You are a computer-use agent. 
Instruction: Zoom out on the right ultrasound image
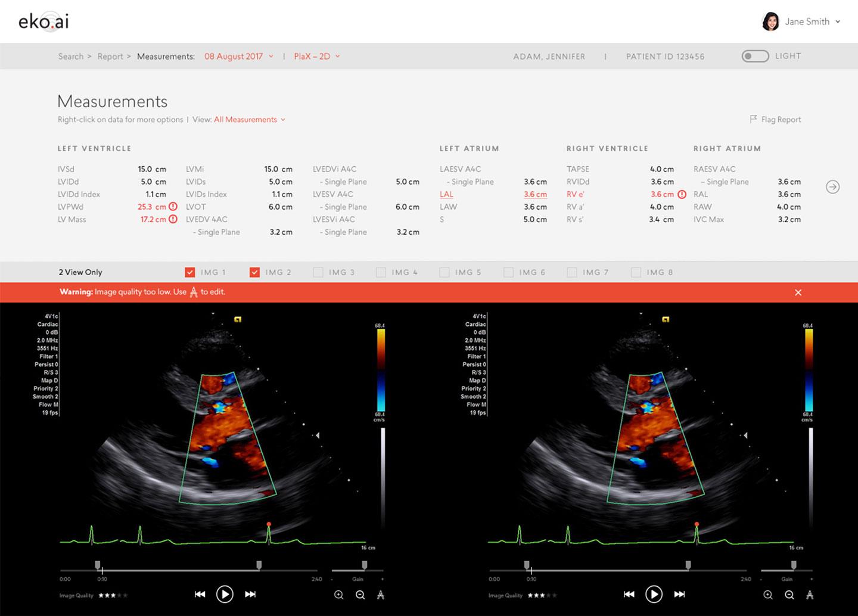click(789, 595)
